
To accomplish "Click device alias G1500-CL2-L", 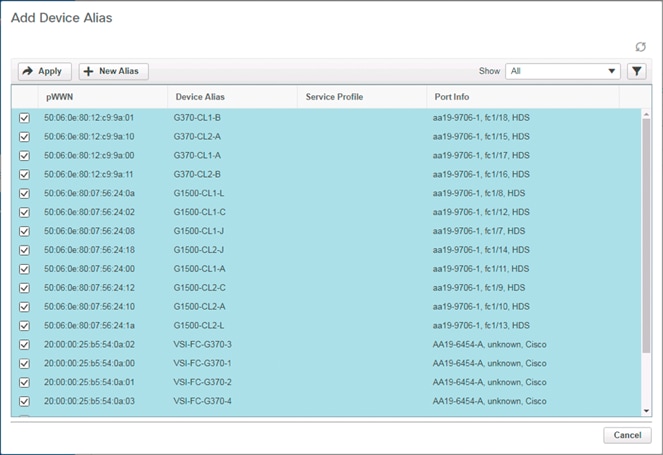I will [x=199, y=326].
